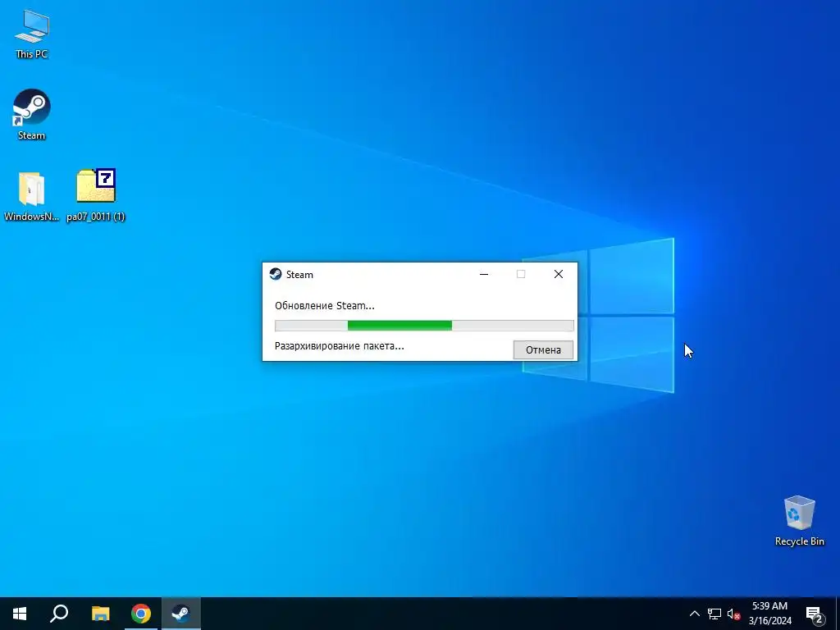Select the pa07_0011 (1) archive icon
840x630 pixels.
96,196
